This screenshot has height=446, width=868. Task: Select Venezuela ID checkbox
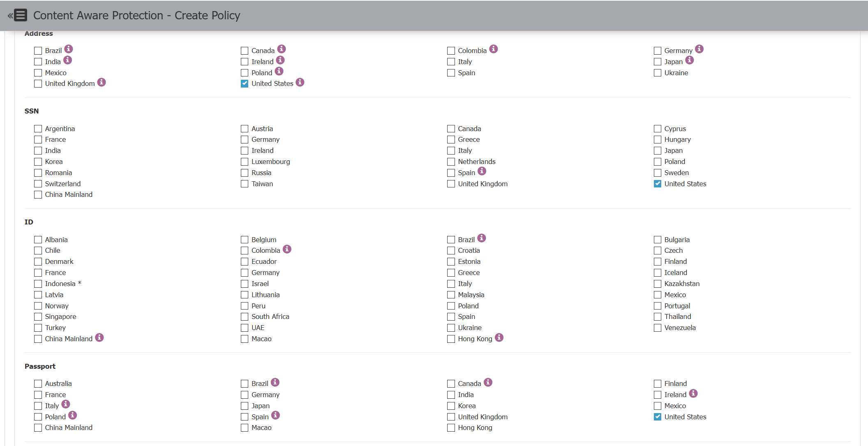(x=658, y=328)
